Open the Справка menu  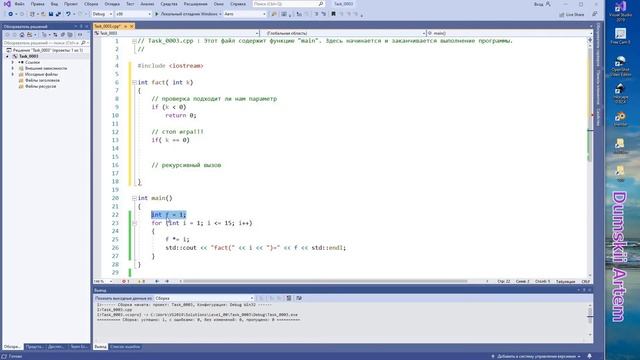(238, 4)
